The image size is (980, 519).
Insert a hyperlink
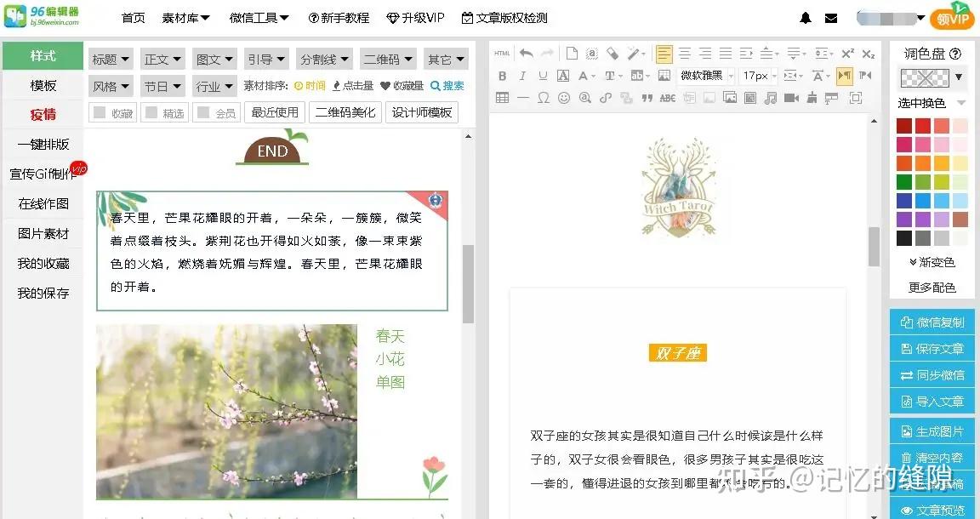tap(606, 98)
